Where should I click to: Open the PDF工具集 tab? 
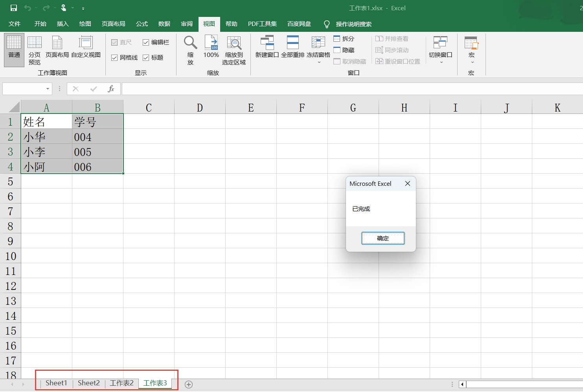(262, 24)
